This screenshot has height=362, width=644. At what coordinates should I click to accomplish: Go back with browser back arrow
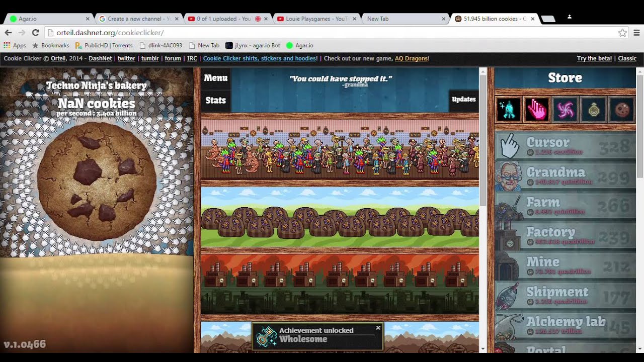click(8, 33)
